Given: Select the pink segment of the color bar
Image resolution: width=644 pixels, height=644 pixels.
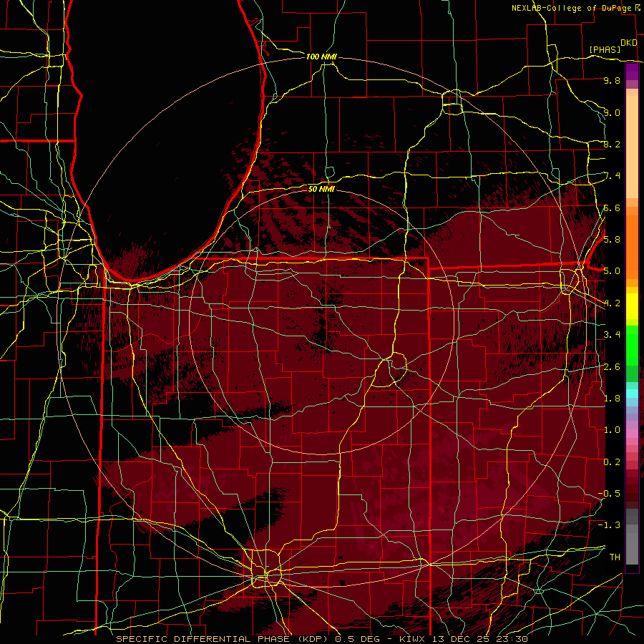Looking at the screenshot, I should [x=632, y=434].
